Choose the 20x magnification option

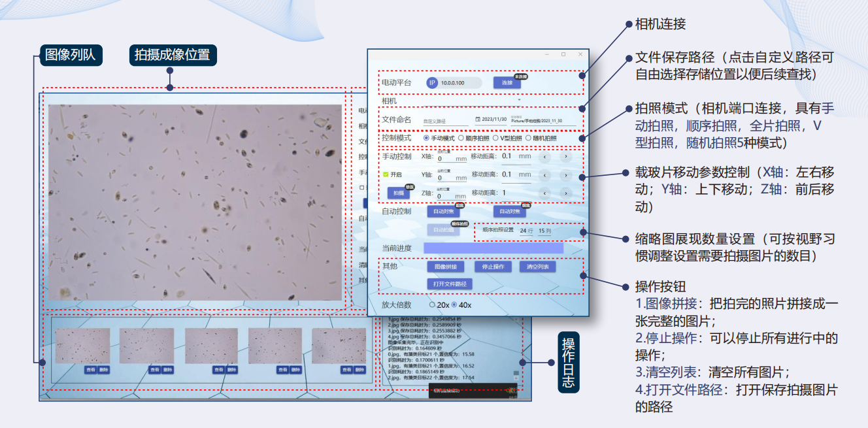tap(432, 305)
